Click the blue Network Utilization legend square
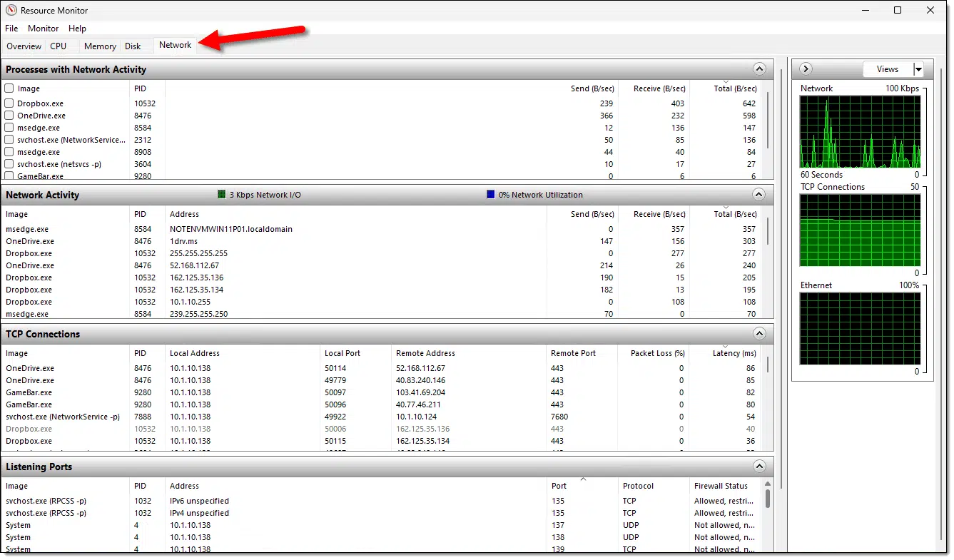 pyautogui.click(x=490, y=194)
